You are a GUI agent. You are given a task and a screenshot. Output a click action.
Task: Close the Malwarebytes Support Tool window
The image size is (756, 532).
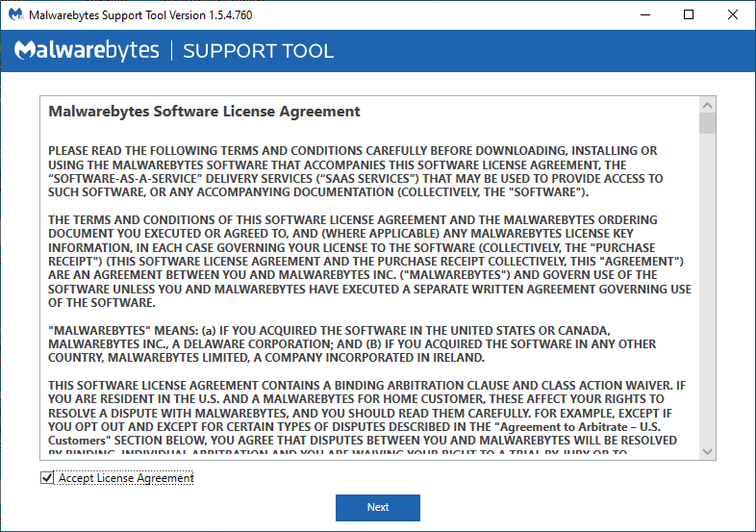pyautogui.click(x=732, y=14)
